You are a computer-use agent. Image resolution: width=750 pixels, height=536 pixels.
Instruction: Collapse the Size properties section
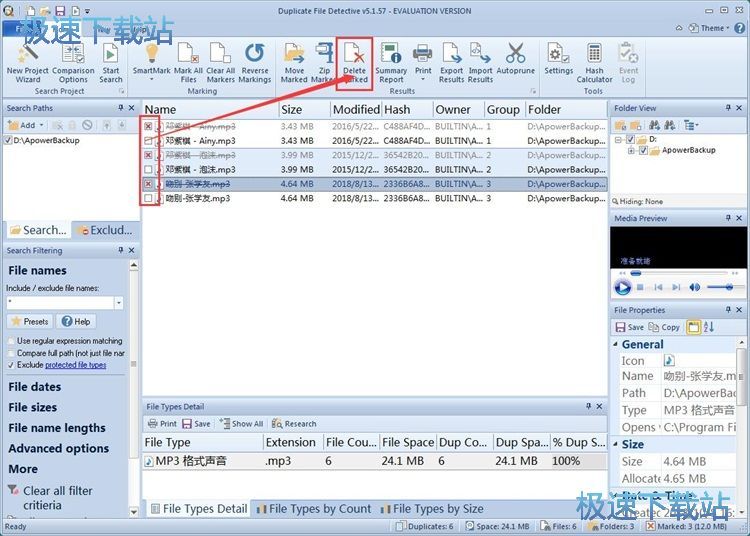616,444
